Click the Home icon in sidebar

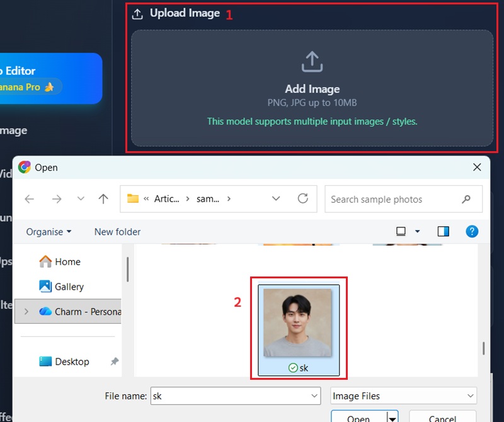click(x=45, y=261)
